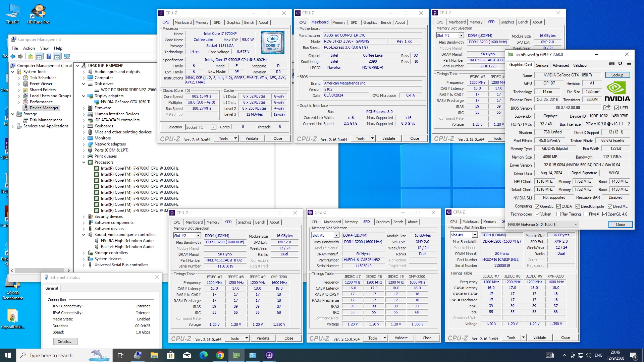The height and width of the screenshot is (362, 644).
Task: Collapse the Processors node in Device Manager
Action: coord(84,162)
